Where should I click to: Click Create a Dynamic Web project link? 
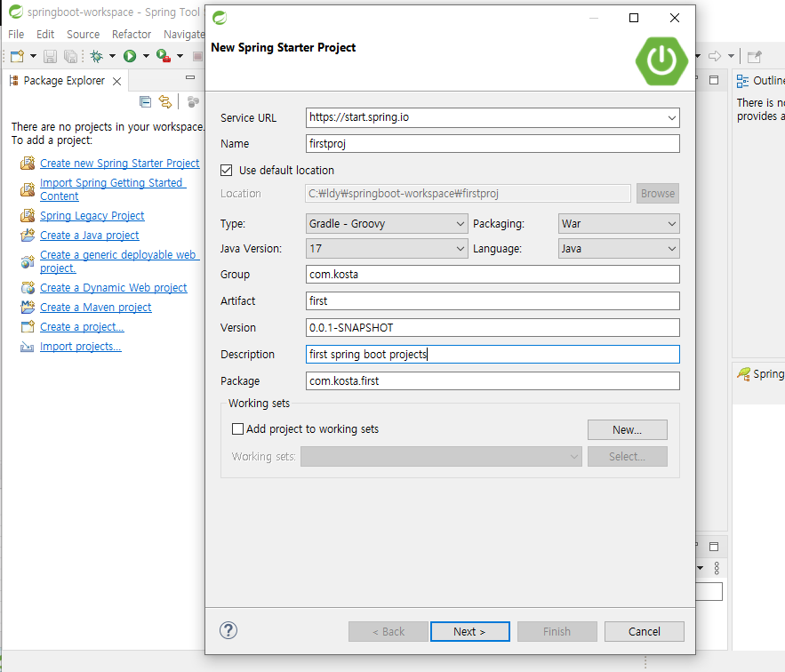[x=114, y=288]
